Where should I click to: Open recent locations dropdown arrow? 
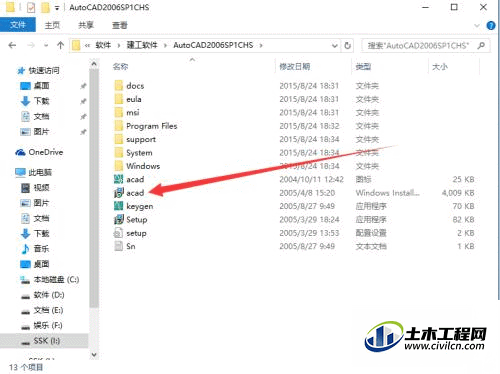46,45
